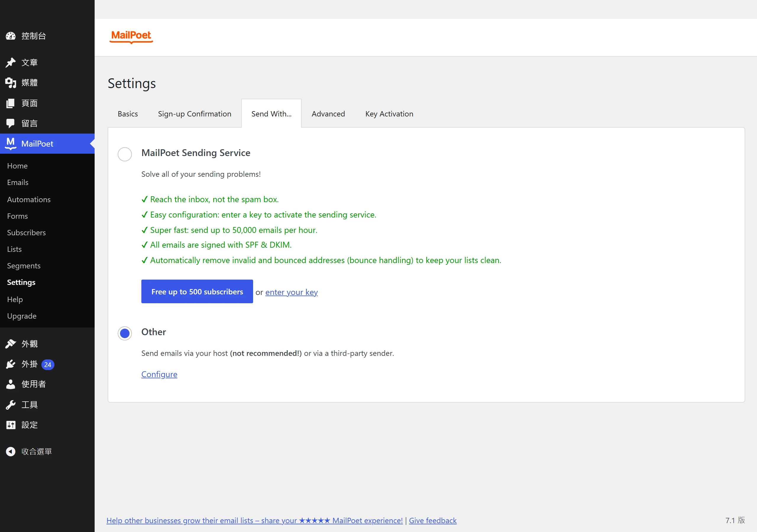Screen dimensions: 757x532
Task: Click the 設定 settings menu label
Action: tap(30, 425)
